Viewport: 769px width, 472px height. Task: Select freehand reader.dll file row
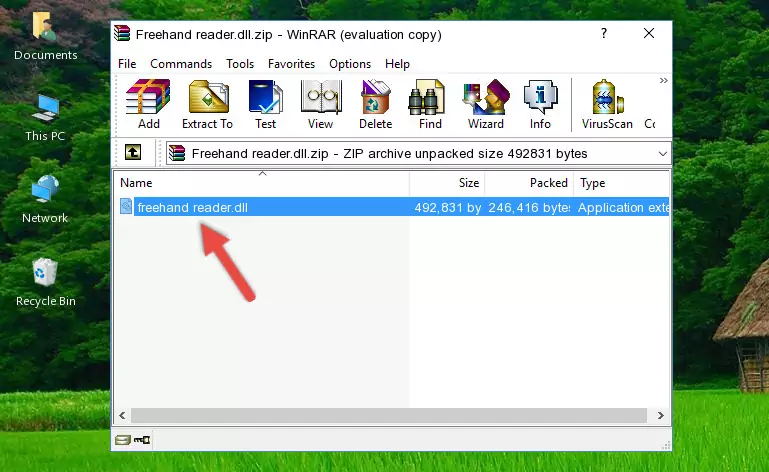tap(392, 207)
